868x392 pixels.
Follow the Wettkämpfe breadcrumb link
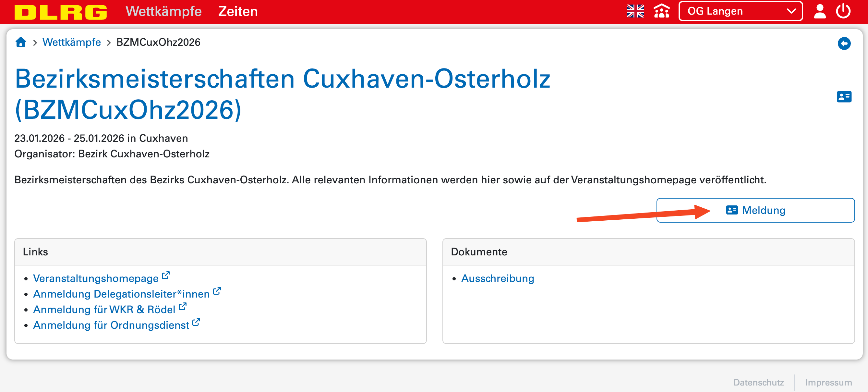click(x=71, y=42)
